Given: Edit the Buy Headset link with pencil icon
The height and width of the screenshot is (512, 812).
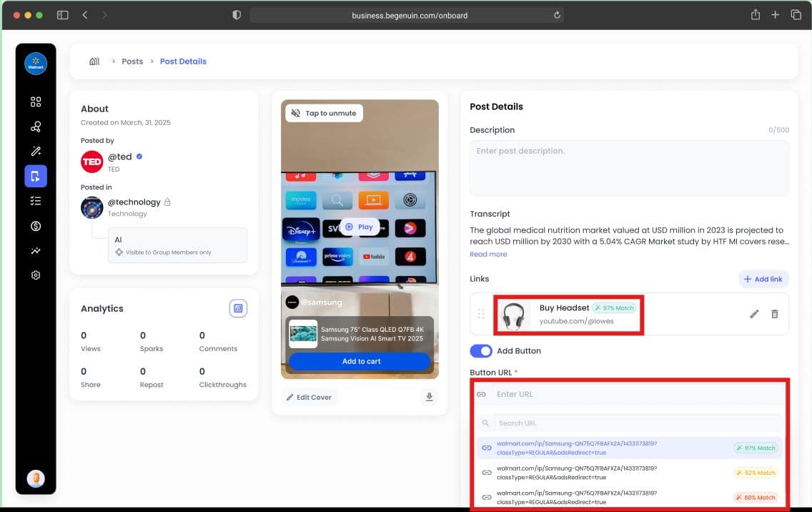Looking at the screenshot, I should point(754,314).
